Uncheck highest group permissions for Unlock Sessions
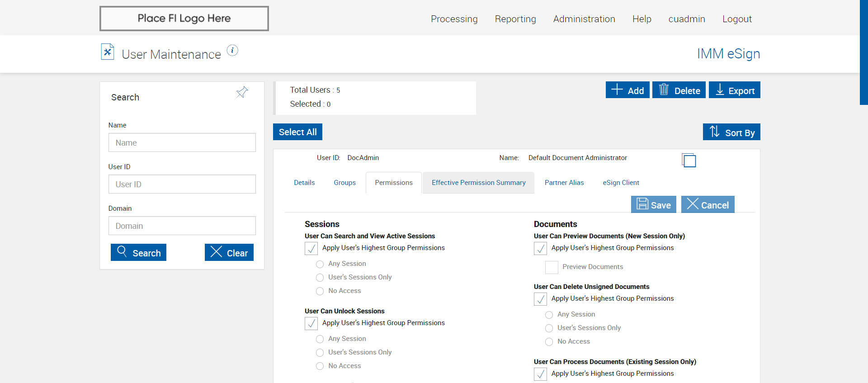Screen dimensions: 868x383 pos(311,323)
